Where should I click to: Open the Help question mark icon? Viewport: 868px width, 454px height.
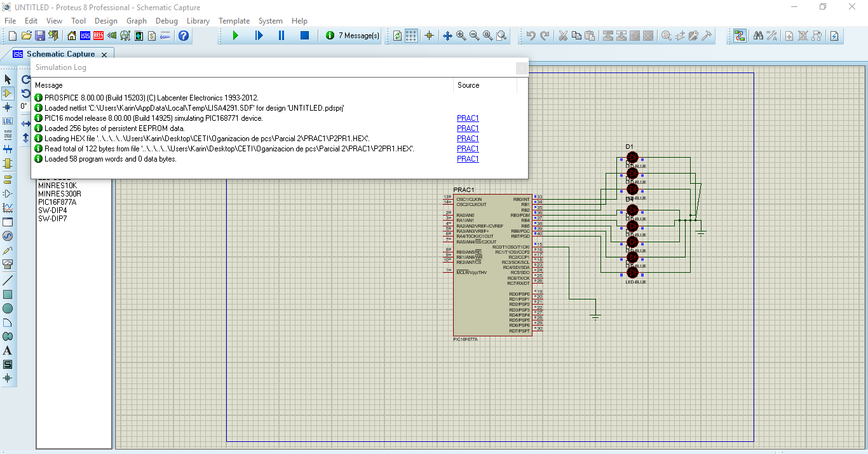(183, 36)
